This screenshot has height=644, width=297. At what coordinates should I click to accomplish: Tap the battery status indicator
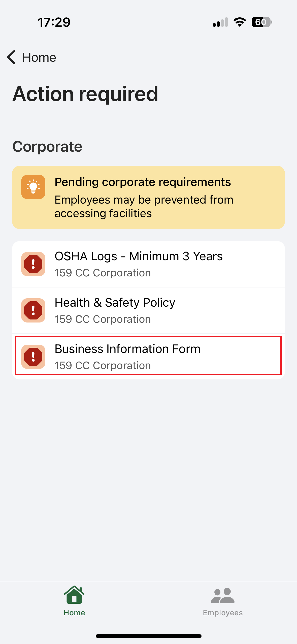click(x=261, y=22)
